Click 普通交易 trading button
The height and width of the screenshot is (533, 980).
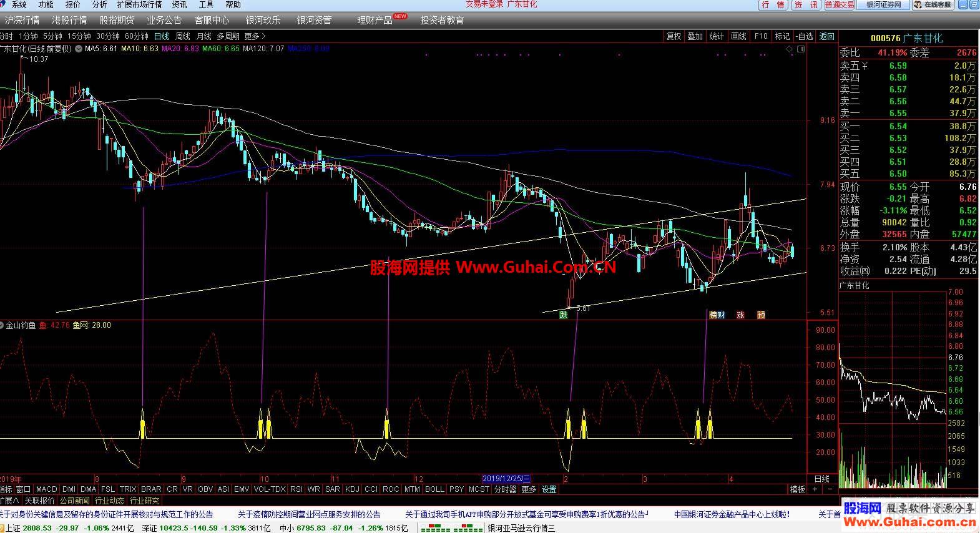[840, 4]
